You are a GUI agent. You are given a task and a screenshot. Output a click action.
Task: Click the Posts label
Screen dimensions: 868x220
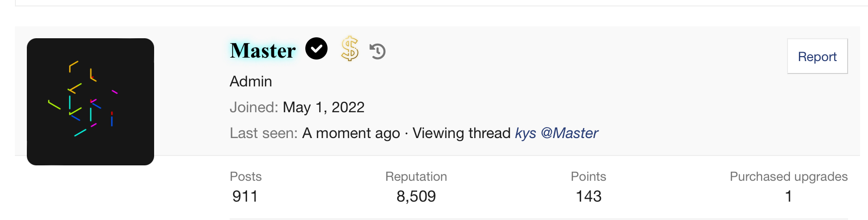[x=246, y=176]
